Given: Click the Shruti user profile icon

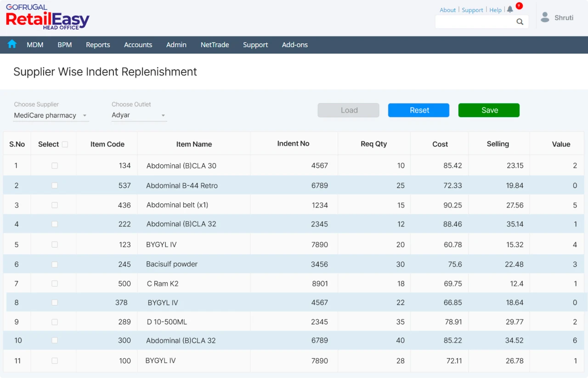Looking at the screenshot, I should [545, 17].
